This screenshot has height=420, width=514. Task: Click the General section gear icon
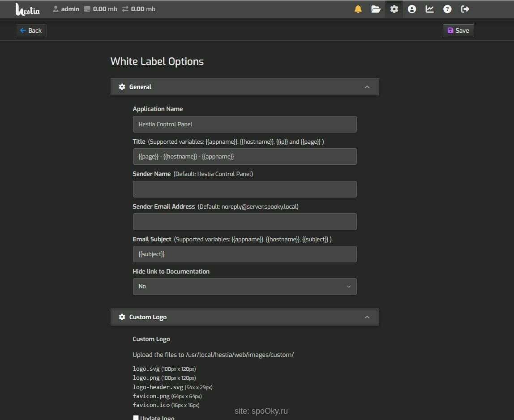click(122, 87)
